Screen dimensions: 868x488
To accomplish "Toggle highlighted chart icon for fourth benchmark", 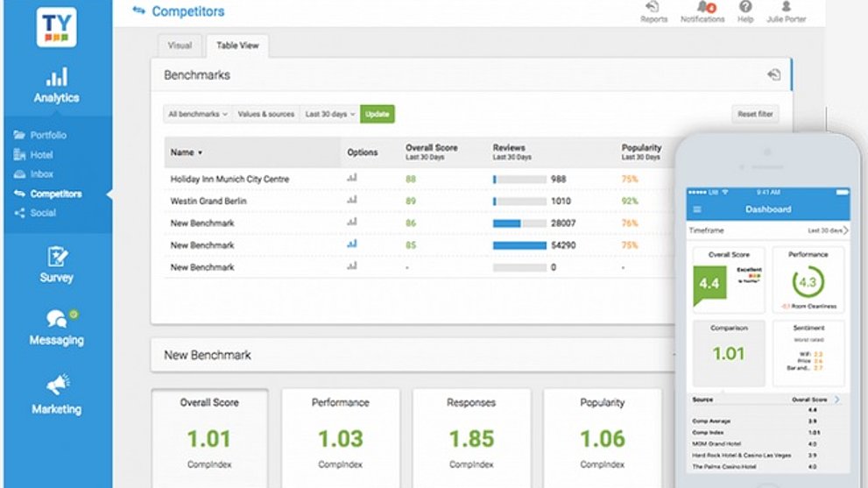I will tap(352, 244).
